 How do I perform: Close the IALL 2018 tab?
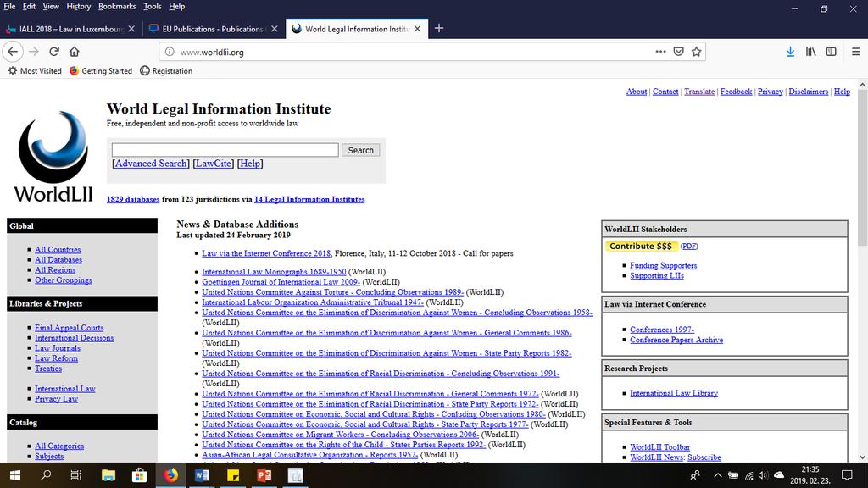pos(131,29)
